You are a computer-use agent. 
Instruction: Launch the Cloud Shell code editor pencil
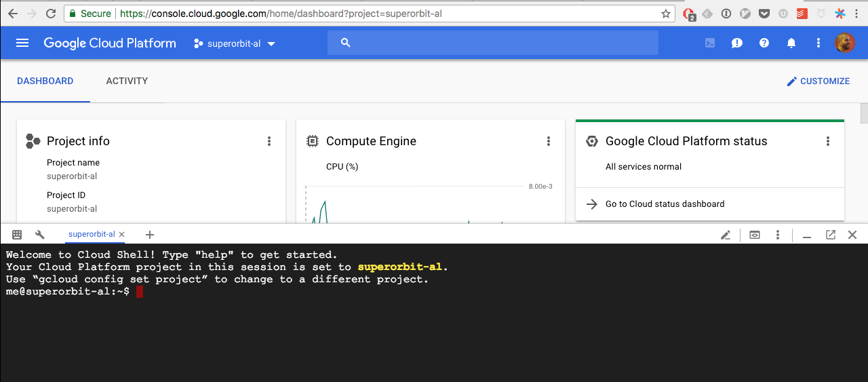point(726,235)
